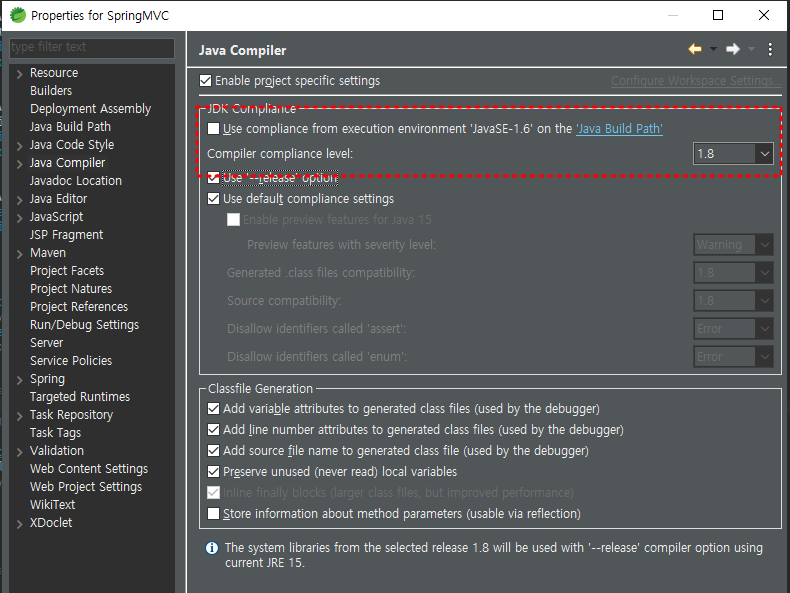Viewport: 790px width, 593px height.
Task: Toggle Enable project specific settings
Action: coord(206,81)
